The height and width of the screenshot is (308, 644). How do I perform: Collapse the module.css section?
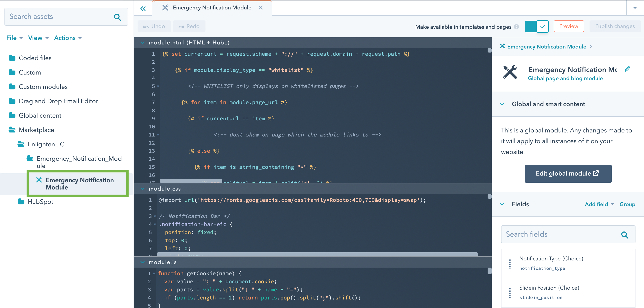tap(143, 189)
